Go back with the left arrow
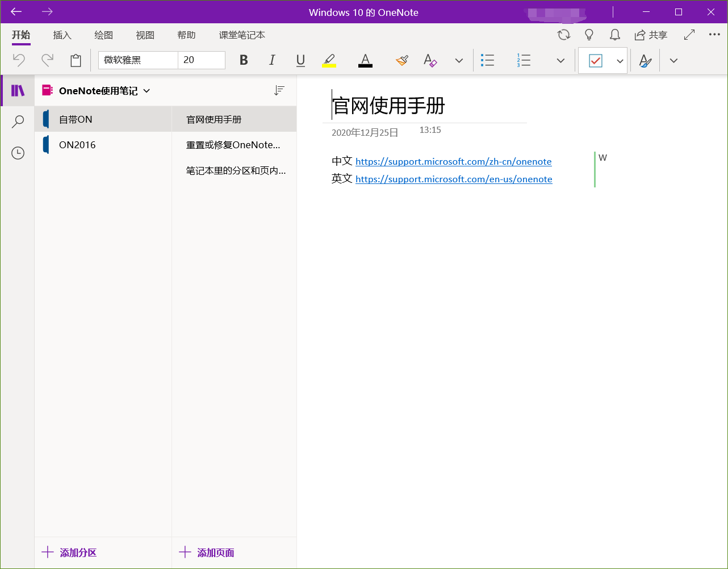The image size is (728, 569). click(16, 12)
